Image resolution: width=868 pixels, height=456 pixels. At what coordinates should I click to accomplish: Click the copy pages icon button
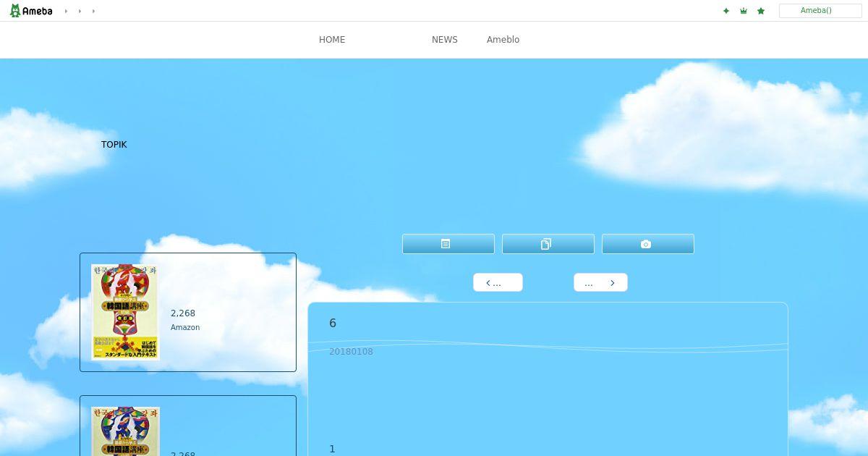point(548,244)
